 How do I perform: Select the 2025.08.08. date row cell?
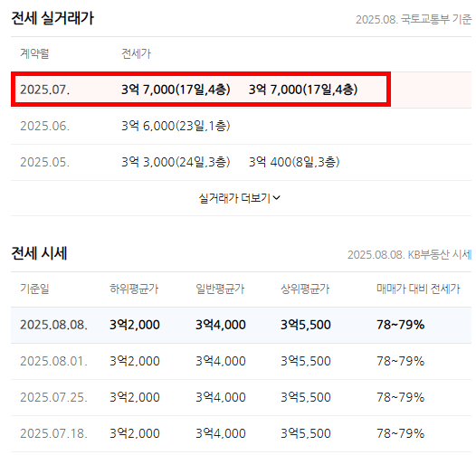tap(53, 325)
